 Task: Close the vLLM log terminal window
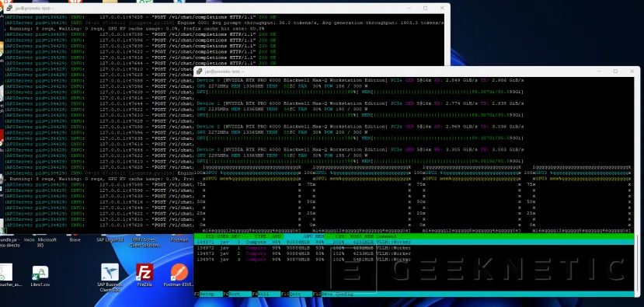pos(442,8)
